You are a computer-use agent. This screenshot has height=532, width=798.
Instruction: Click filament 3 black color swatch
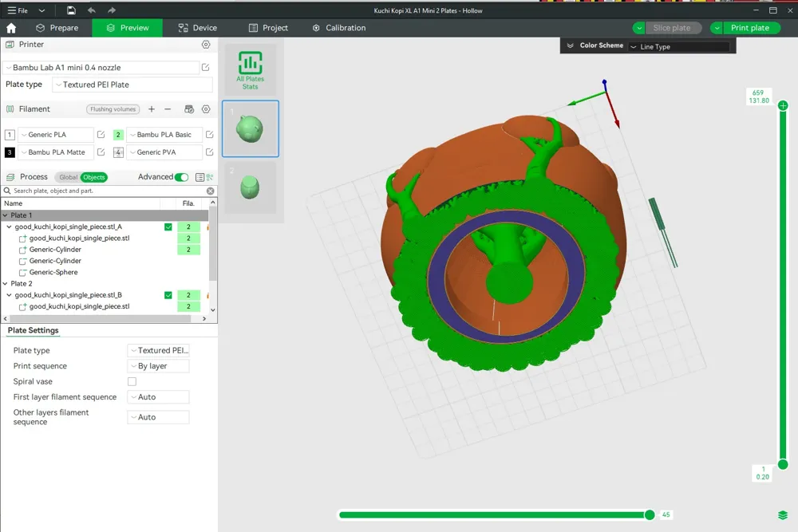click(9, 152)
